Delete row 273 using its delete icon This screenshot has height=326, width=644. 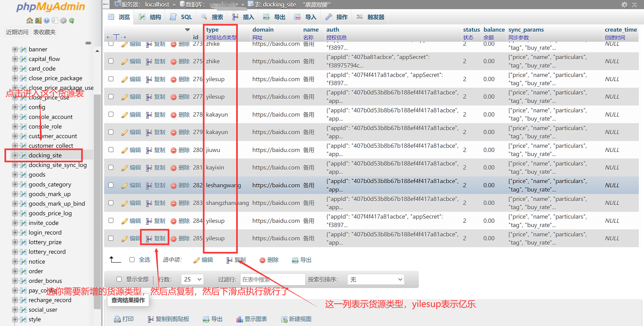(174, 44)
